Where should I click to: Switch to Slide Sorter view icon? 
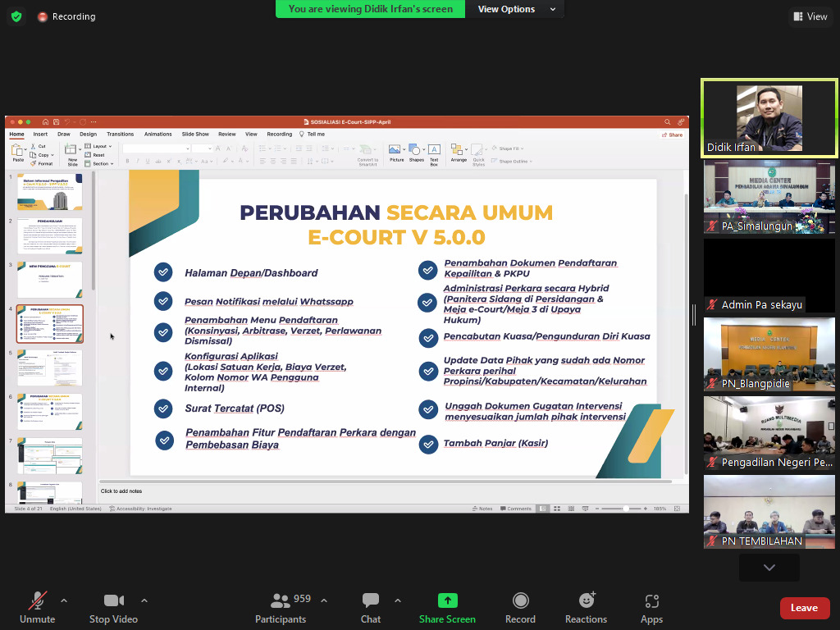pos(557,509)
